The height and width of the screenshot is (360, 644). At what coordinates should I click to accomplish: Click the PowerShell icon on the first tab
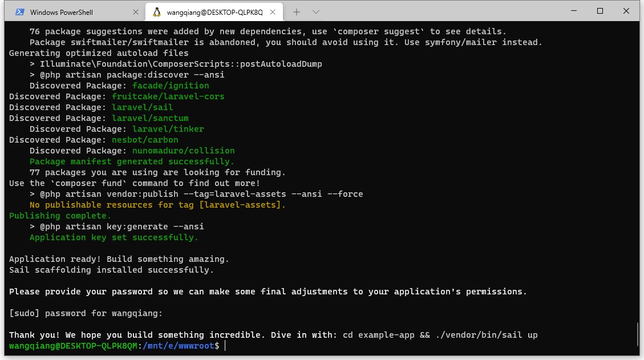point(19,12)
